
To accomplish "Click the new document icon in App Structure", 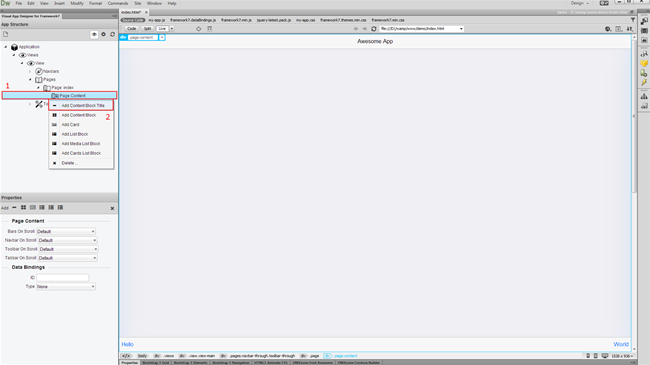I will (x=6, y=34).
